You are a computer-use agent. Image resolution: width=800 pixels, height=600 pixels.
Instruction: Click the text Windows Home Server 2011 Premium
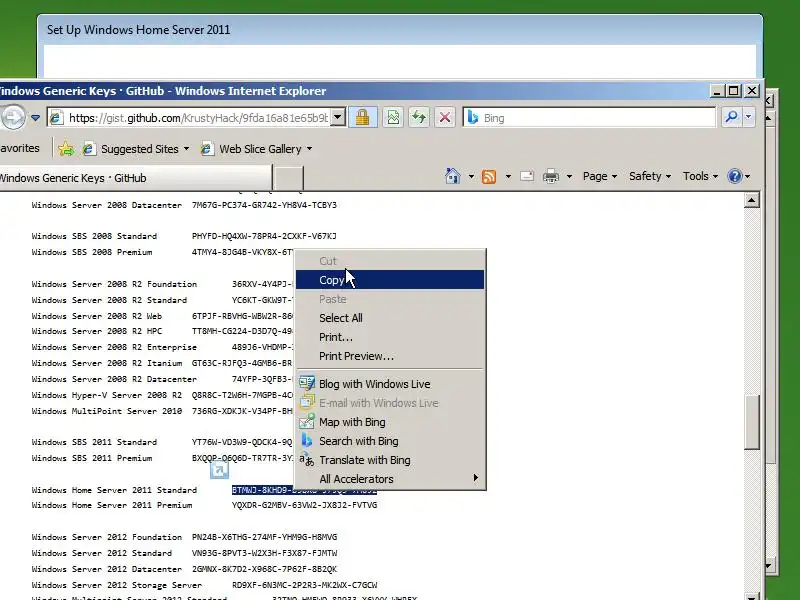click(112, 505)
